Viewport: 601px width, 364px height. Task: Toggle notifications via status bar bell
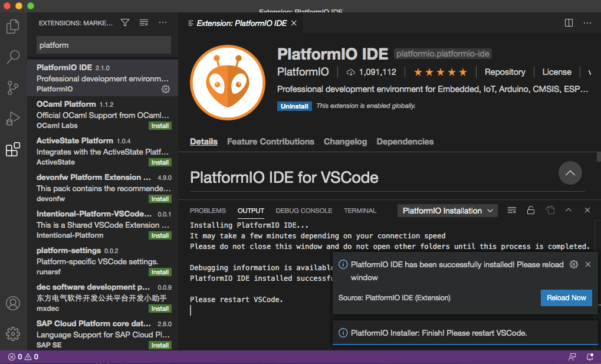[x=590, y=357]
